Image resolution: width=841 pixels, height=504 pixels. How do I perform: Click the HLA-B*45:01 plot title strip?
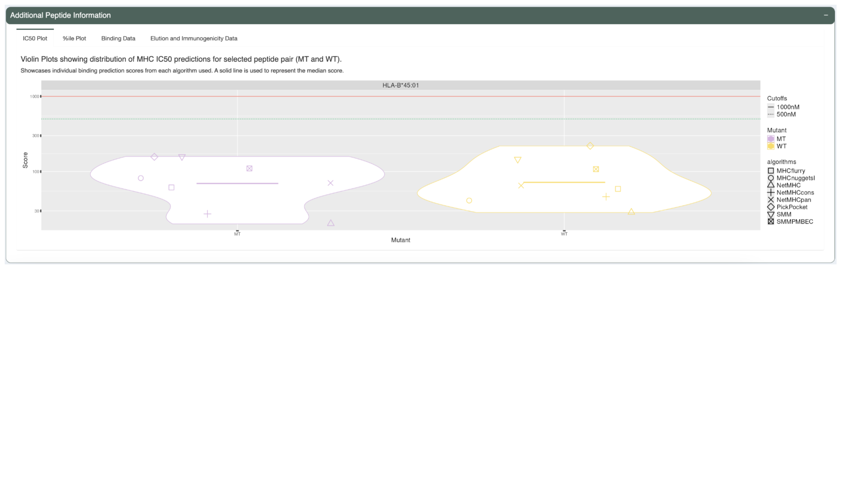coord(400,85)
